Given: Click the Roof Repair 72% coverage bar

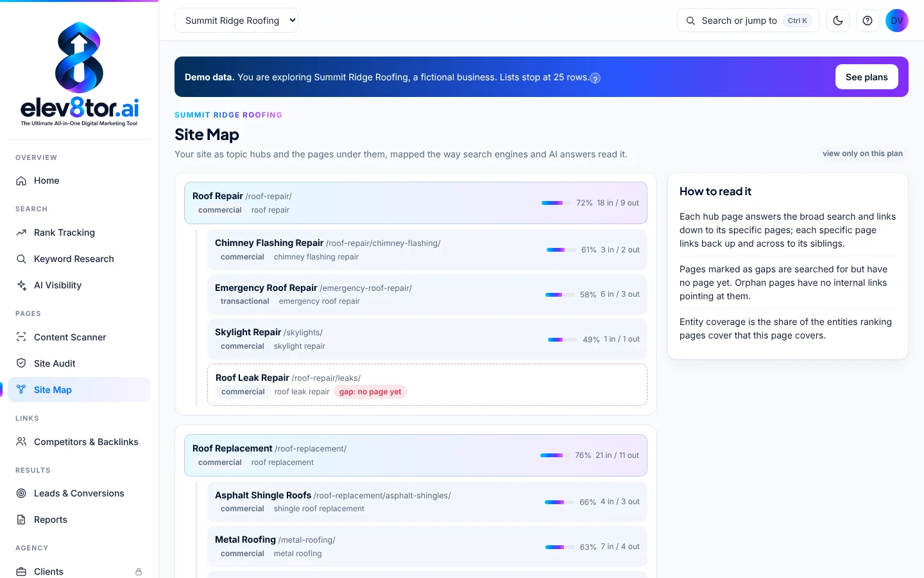Looking at the screenshot, I should coord(556,203).
